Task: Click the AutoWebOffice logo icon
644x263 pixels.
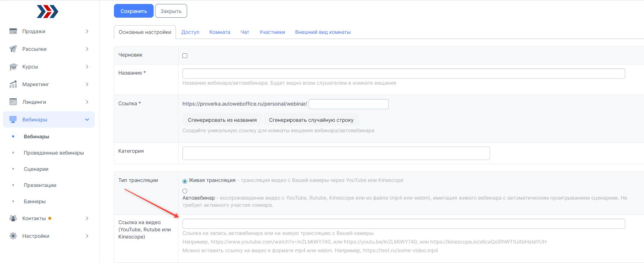Action: [48, 12]
